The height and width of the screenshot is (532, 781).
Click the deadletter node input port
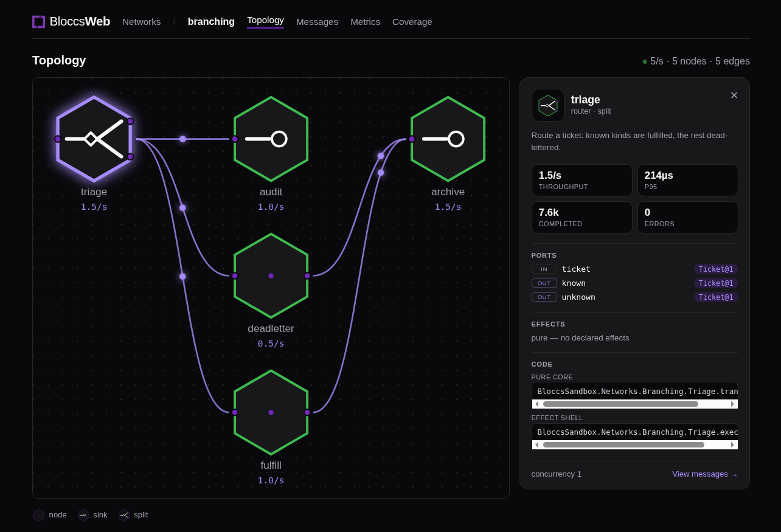coord(235,276)
